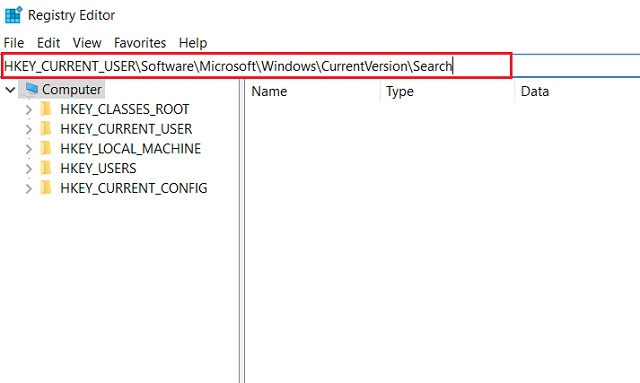Expand the HKEY_CURRENT_CONFIG key
This screenshot has width=640, height=383.
click(x=29, y=188)
